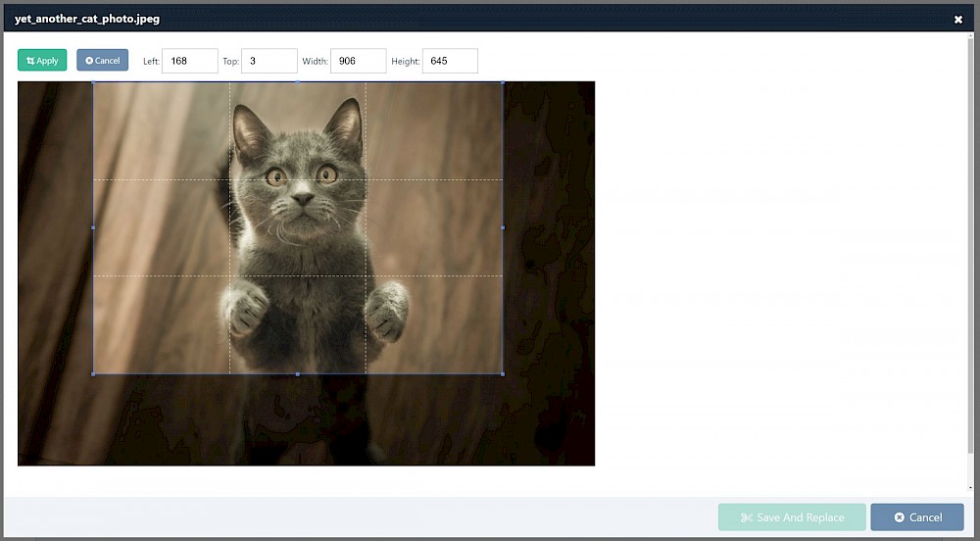Click the bottom-right crop corner handle

pos(503,373)
